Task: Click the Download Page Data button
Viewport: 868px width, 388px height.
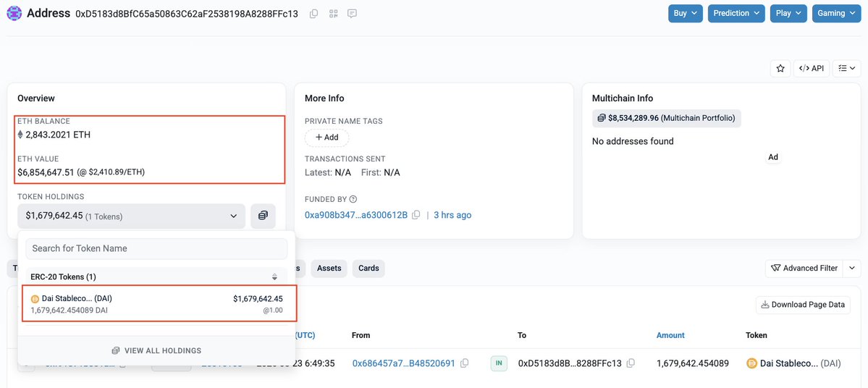Action: [804, 305]
